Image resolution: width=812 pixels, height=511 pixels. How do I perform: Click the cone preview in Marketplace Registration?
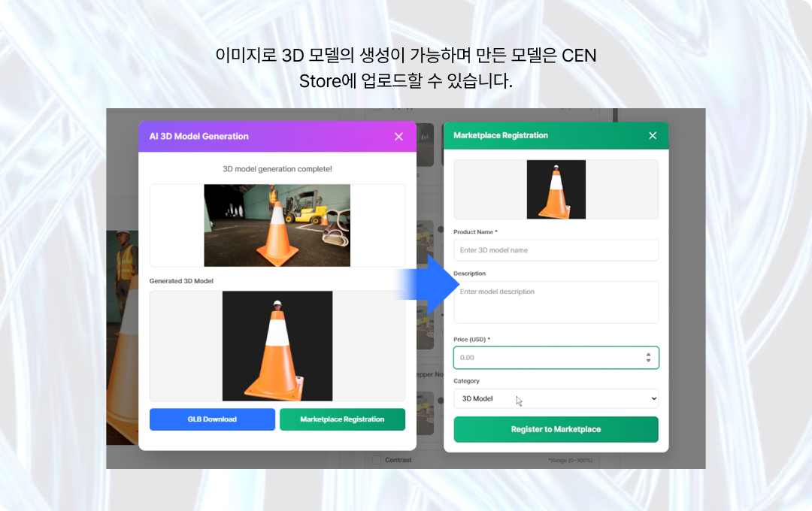coord(556,189)
